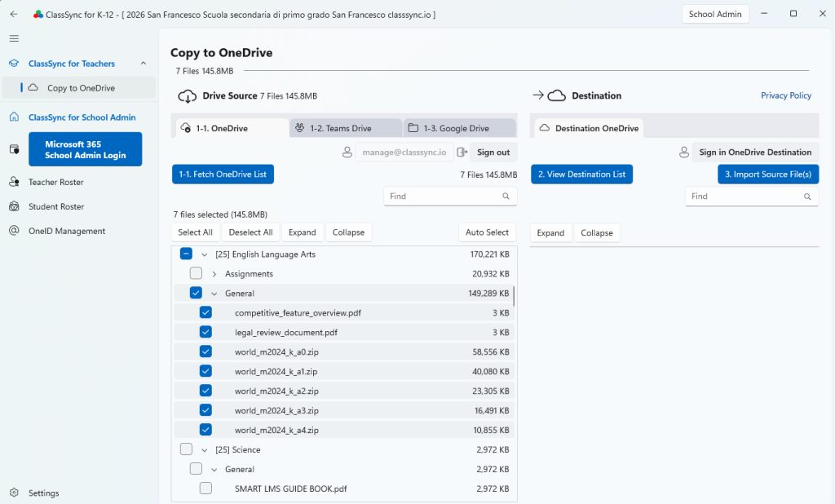The height and width of the screenshot is (504, 835).
Task: Click the Teacher Roster person icon
Action: [15, 182]
